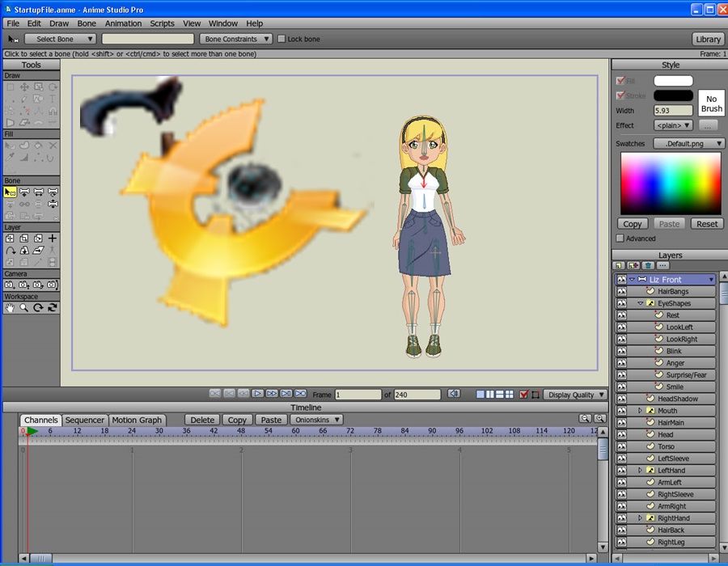The height and width of the screenshot is (566, 728).
Task: Open the Bone Constraints dropdown
Action: [x=236, y=39]
